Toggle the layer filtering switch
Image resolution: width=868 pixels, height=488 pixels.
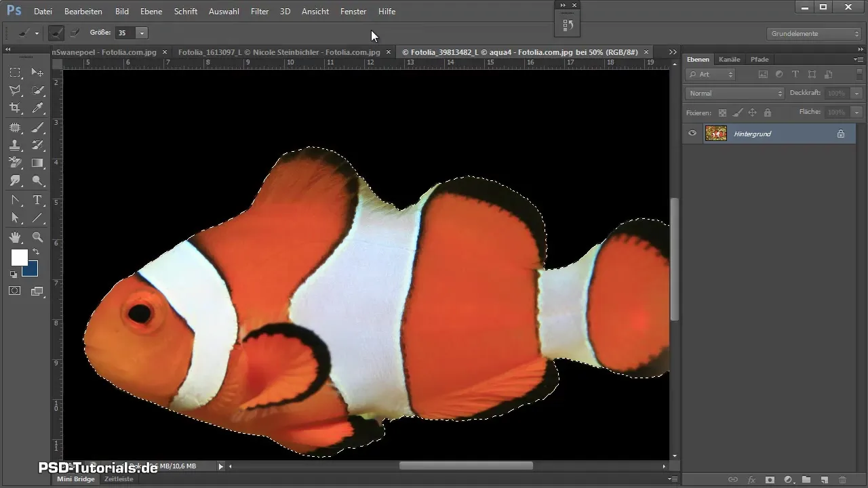coord(859,74)
